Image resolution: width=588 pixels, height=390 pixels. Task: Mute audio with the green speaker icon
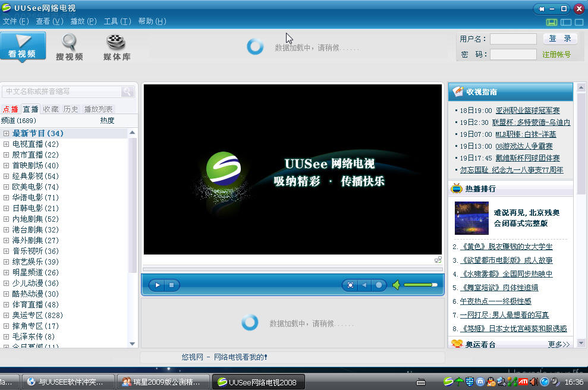[x=397, y=285]
